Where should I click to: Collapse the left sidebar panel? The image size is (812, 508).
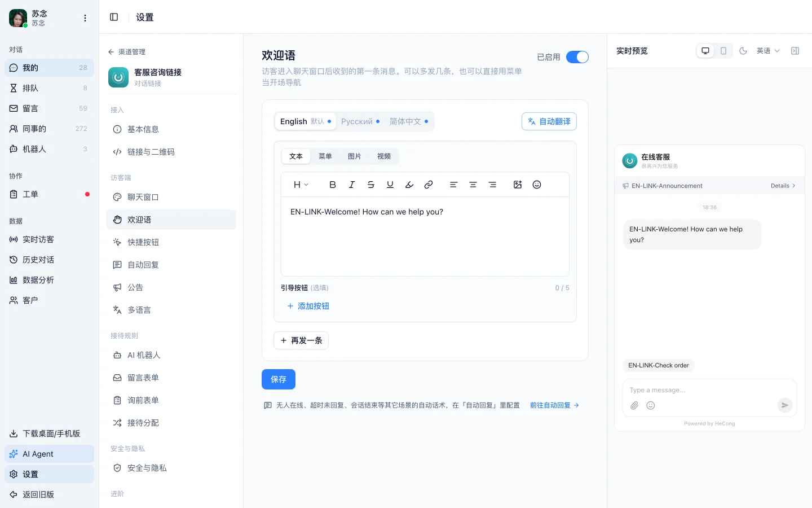(114, 17)
